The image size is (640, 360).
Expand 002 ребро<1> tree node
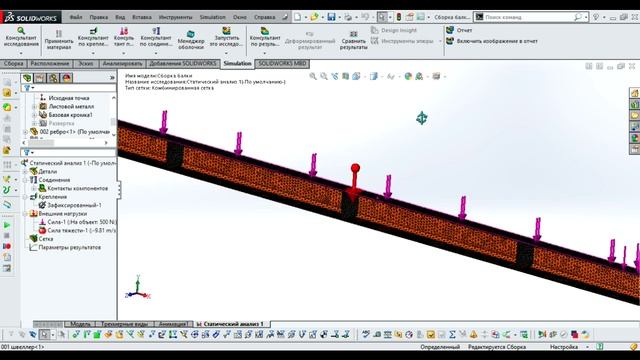point(26,132)
